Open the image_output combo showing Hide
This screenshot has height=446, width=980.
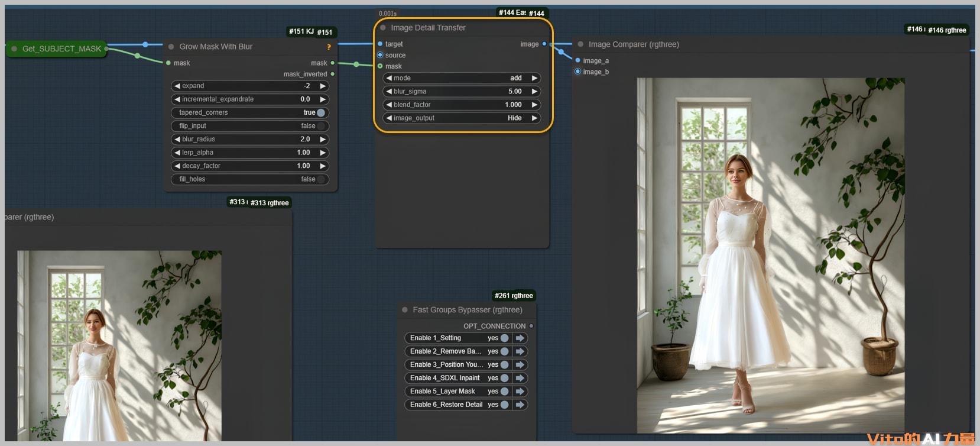pos(462,118)
